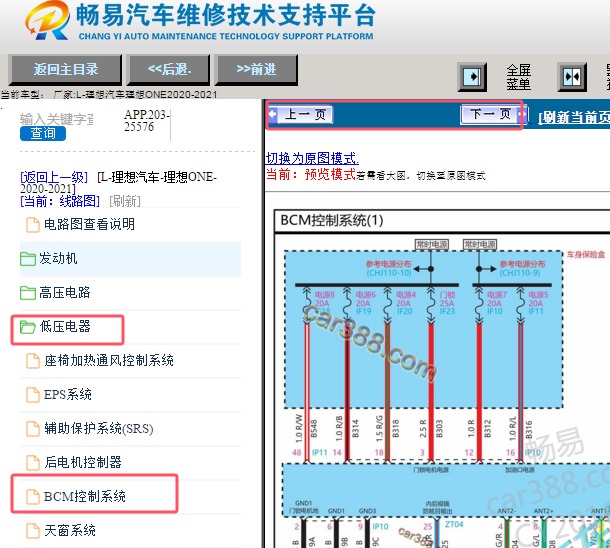Click the full-screen arrow icon beside 全屏菜单
The height and width of the screenshot is (548, 610).
[x=472, y=77]
